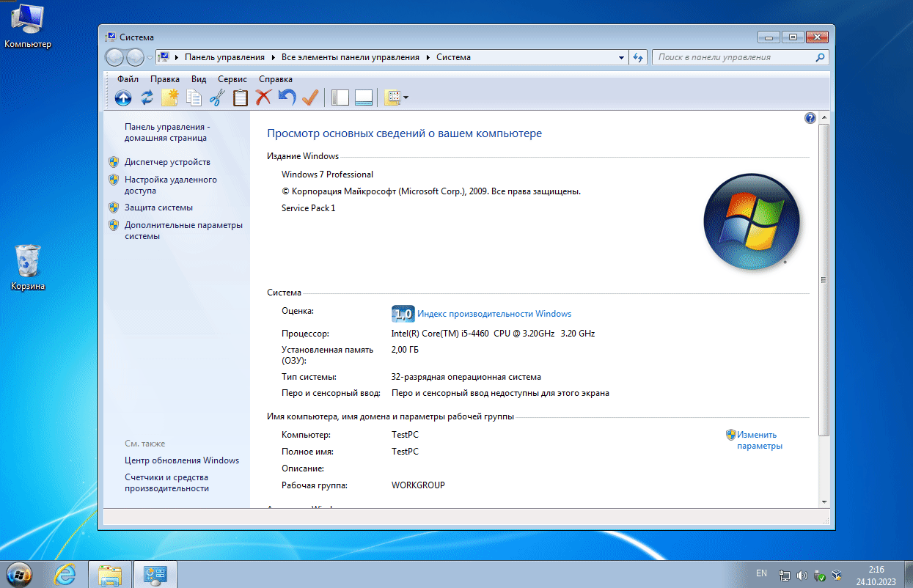Click the network tray icon
The image size is (913, 588).
784,576
